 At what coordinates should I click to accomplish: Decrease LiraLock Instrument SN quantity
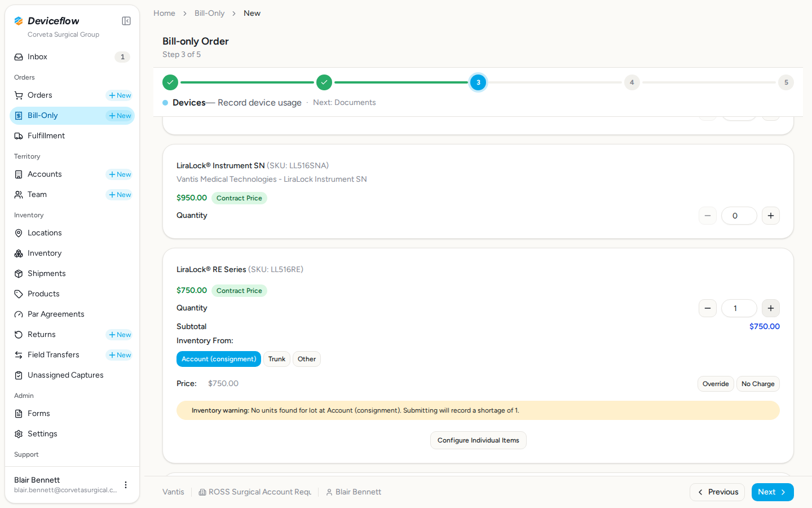pos(708,216)
